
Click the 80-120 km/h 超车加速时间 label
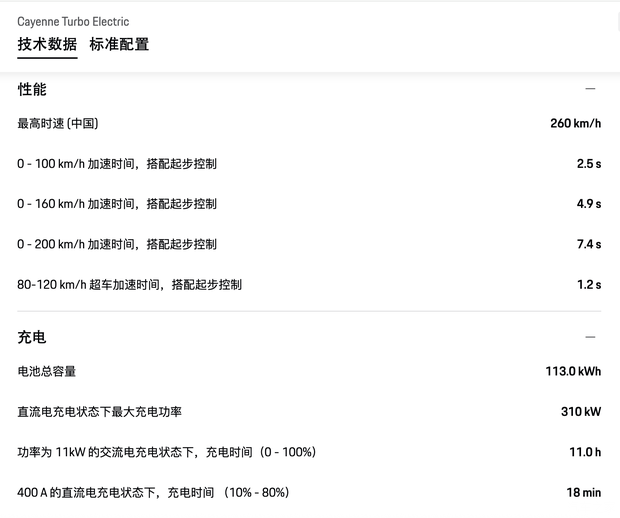(129, 284)
